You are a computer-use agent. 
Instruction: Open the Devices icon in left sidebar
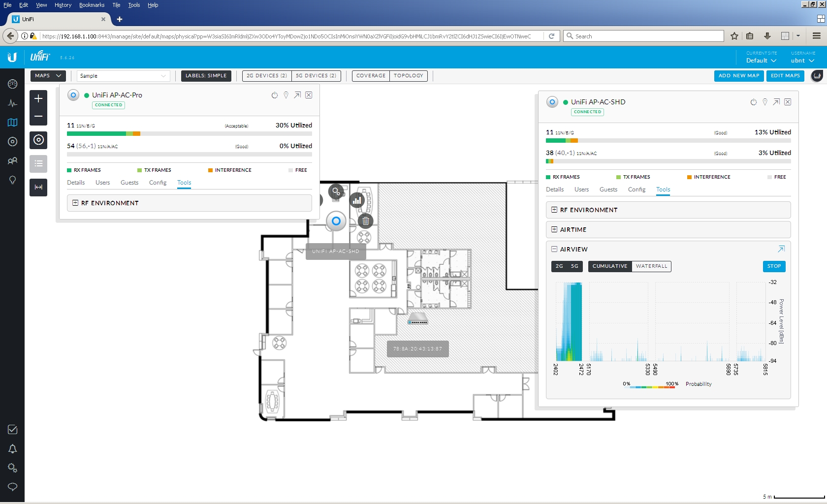(x=13, y=142)
